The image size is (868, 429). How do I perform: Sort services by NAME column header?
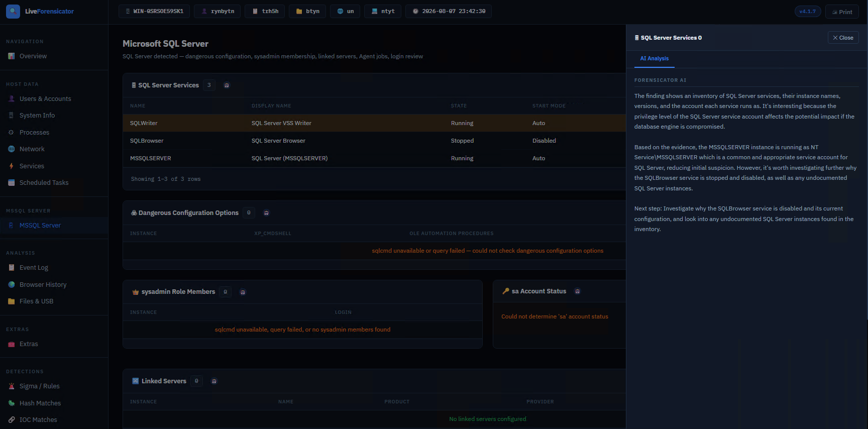[x=138, y=106]
